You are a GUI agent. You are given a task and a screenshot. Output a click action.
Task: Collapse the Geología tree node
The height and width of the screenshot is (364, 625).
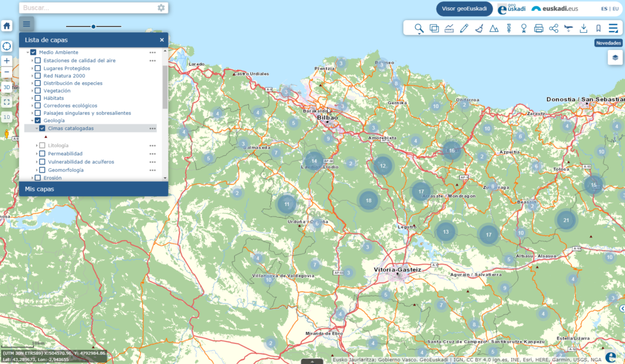tap(32, 120)
